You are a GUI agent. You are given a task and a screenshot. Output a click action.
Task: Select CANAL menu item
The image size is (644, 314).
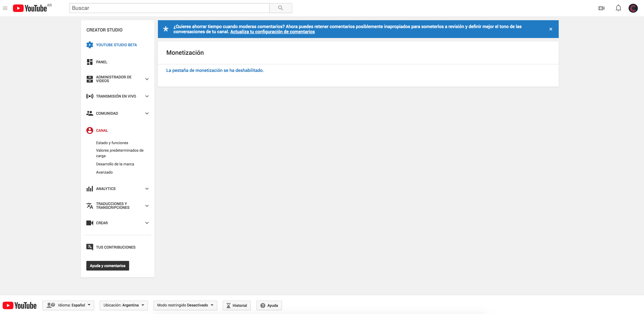click(102, 130)
